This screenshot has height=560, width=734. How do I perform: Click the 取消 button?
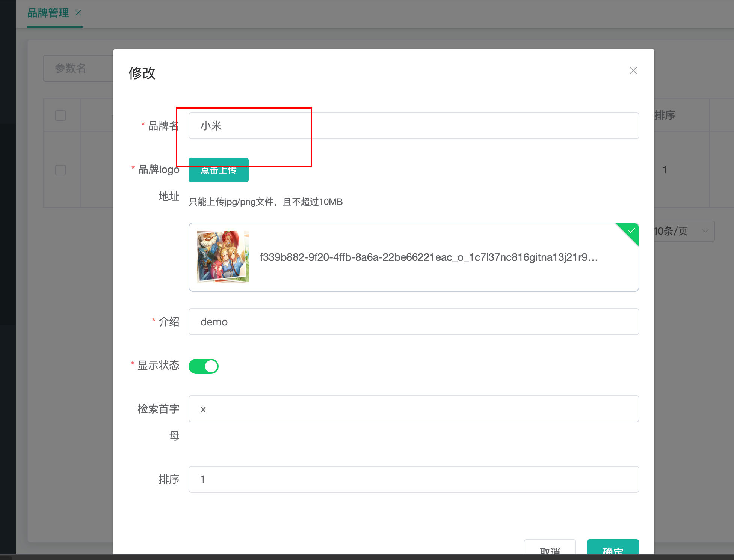[x=550, y=547]
